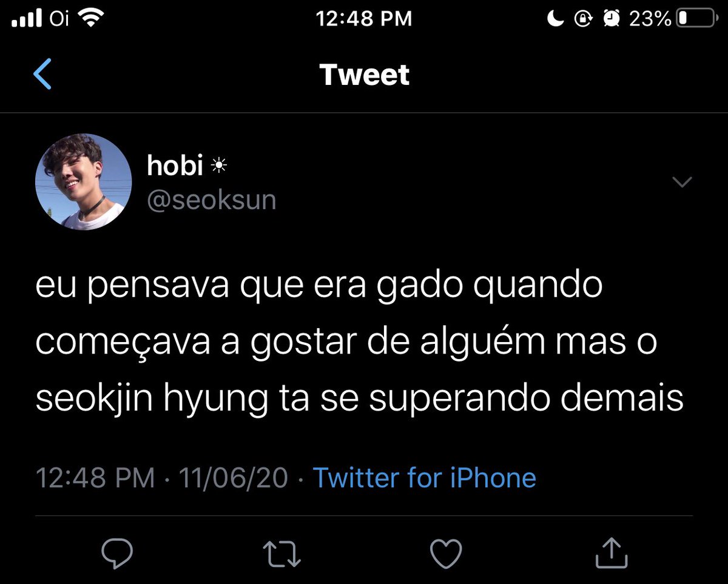Tap the Do Not Disturb moon icon
The height and width of the screenshot is (584, 728).
(x=556, y=19)
